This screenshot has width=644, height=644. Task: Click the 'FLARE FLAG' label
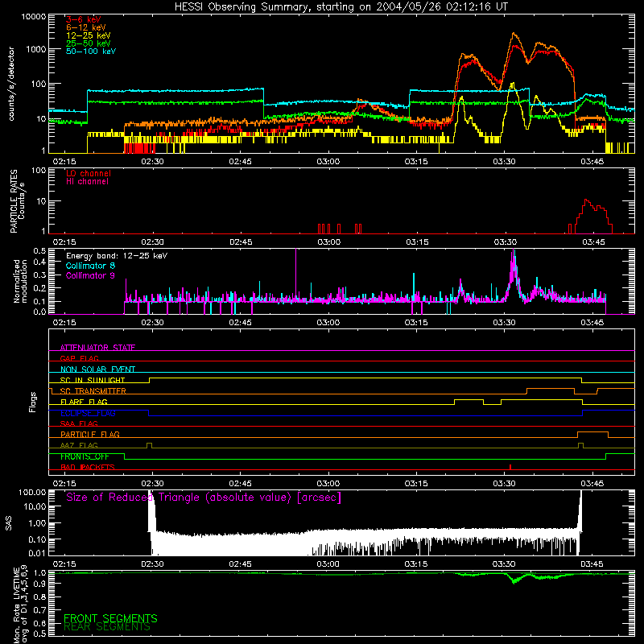pyautogui.click(x=84, y=402)
